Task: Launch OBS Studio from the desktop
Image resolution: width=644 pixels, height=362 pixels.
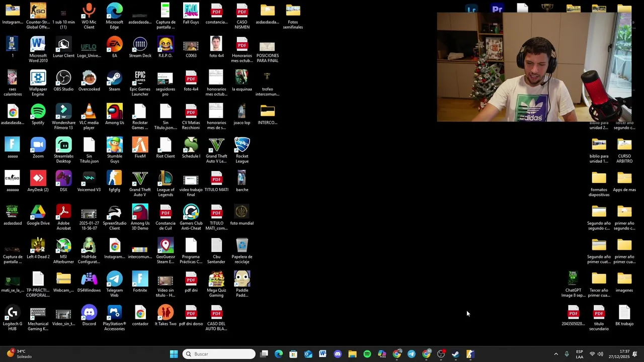Action: pos(63,81)
